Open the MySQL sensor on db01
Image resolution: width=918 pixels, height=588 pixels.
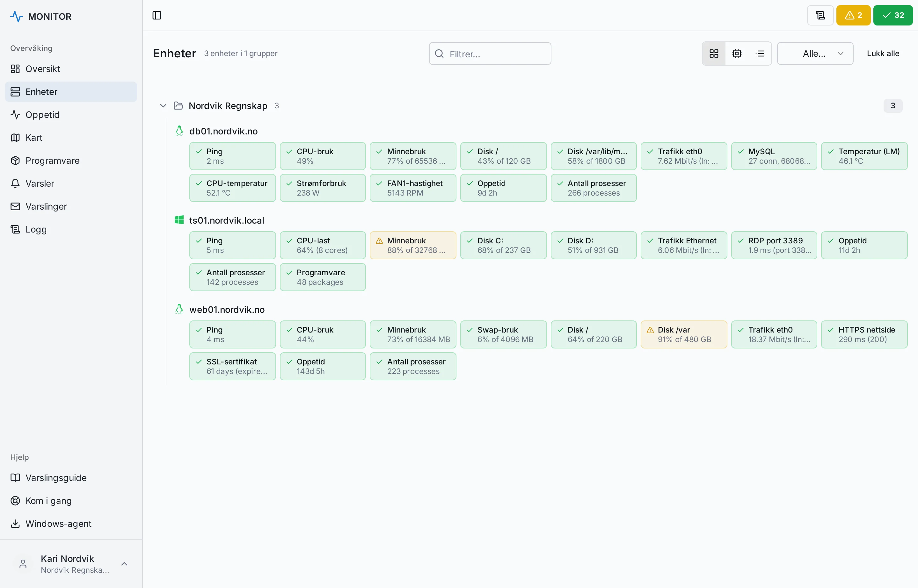click(774, 156)
